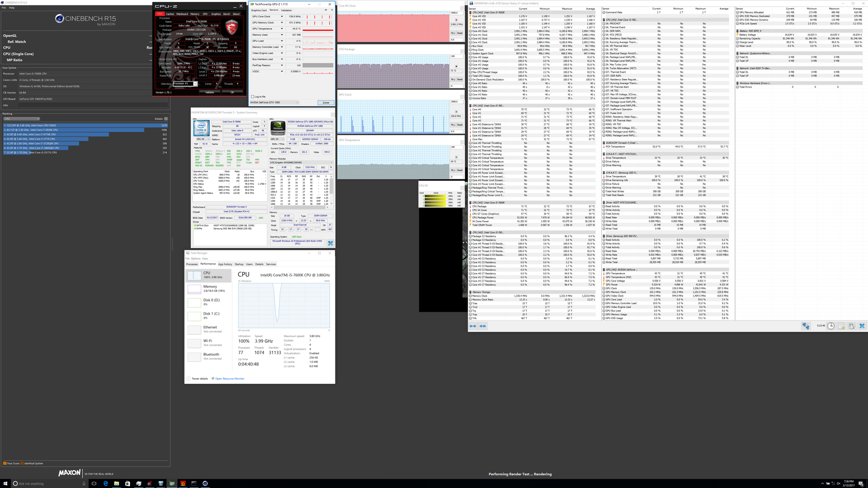Open the PerfCap Reason sensor dropdown
This screenshot has height=488, width=868.
[282, 65]
